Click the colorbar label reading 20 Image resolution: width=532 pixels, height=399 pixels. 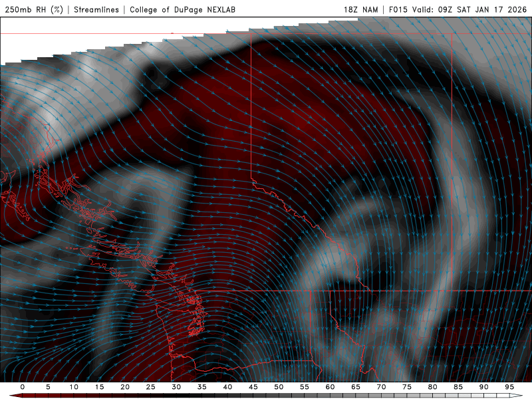pos(125,387)
